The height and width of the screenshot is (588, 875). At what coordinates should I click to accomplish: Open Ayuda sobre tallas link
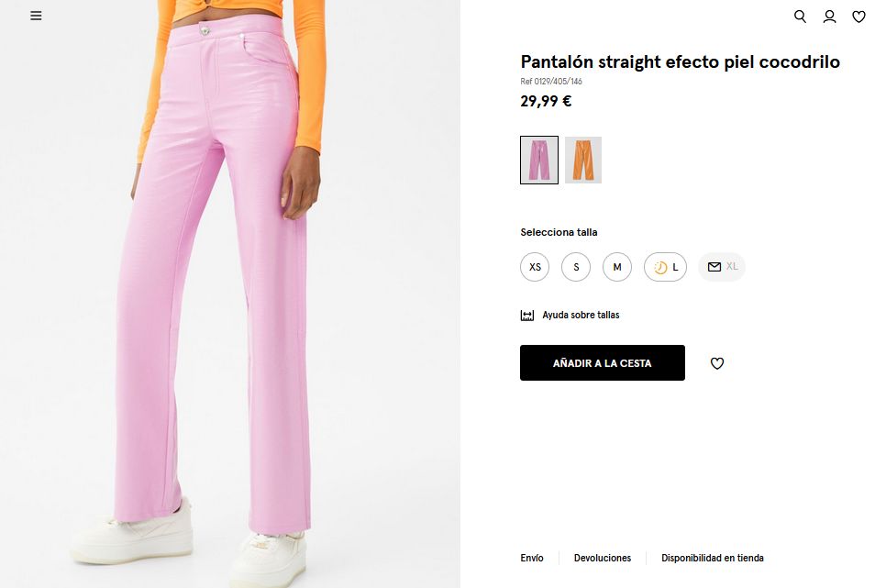(x=581, y=316)
